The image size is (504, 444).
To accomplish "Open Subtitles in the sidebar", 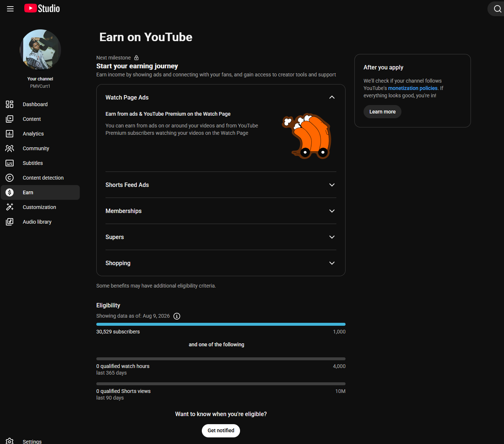I will pos(40,163).
